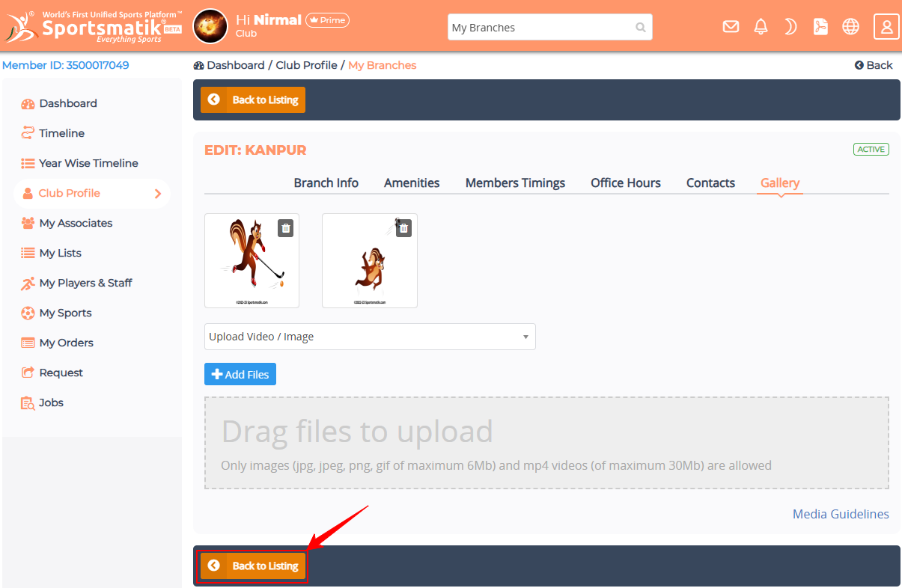This screenshot has width=902, height=588.
Task: Click the My Branches breadcrumb
Action: tap(382, 65)
